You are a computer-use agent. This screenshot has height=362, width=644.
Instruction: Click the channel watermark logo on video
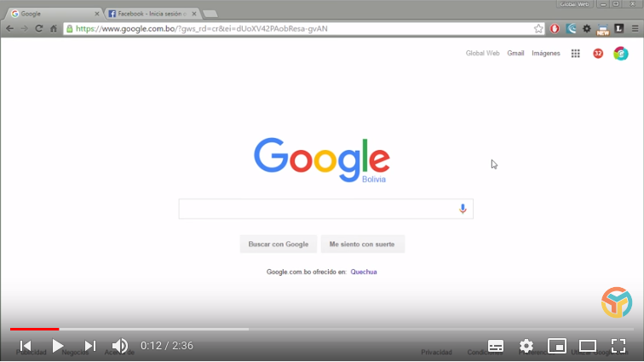click(x=617, y=302)
